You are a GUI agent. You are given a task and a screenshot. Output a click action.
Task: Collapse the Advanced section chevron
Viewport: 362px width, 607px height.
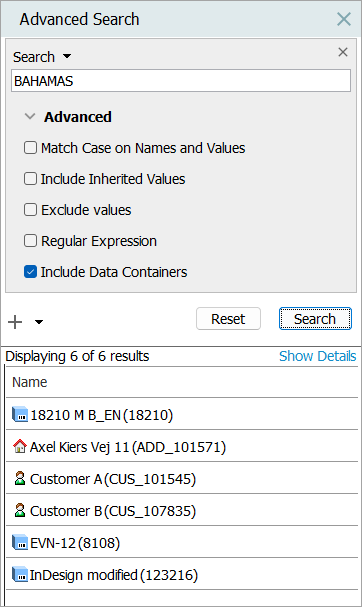30,116
